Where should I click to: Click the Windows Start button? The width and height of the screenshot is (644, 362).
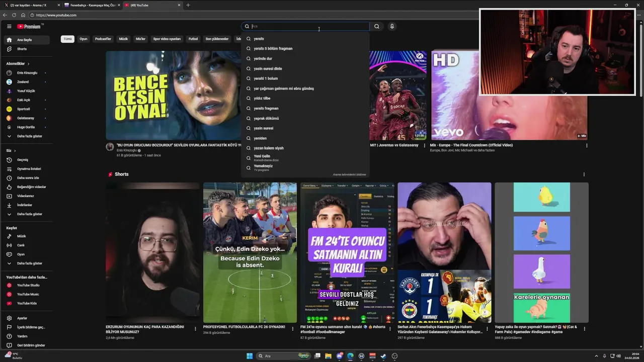(250, 356)
